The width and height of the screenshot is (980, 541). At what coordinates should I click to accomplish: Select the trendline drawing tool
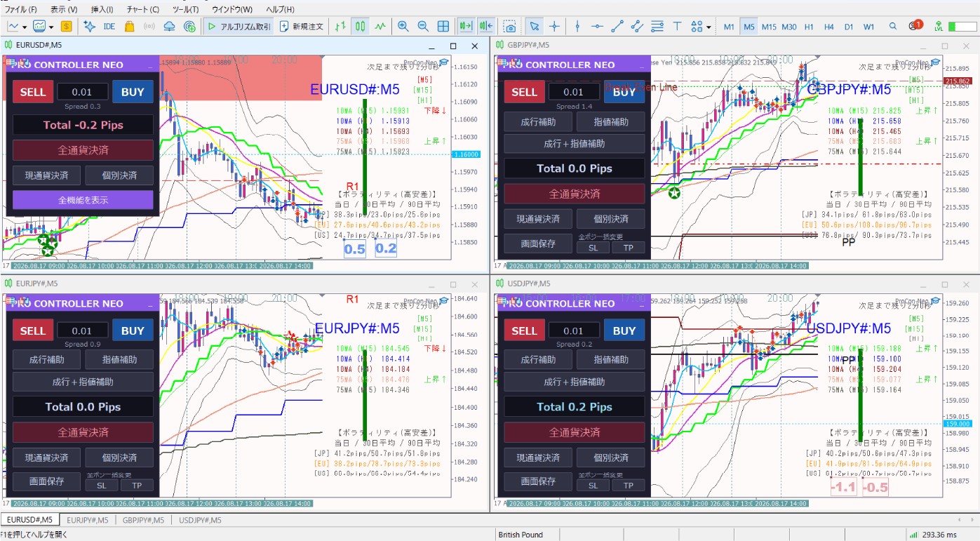click(x=617, y=26)
